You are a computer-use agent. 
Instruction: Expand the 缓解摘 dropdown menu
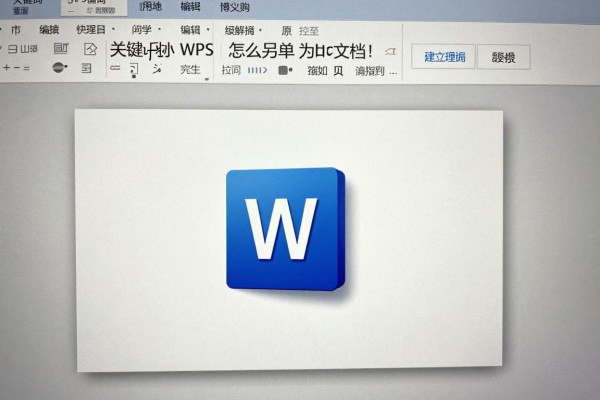coord(243,30)
